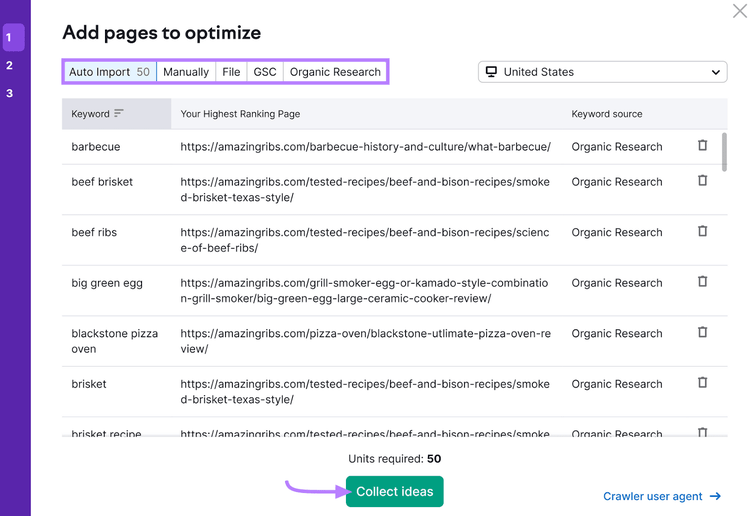Delete the beef brisket keyword row
The height and width of the screenshot is (516, 750).
click(702, 180)
